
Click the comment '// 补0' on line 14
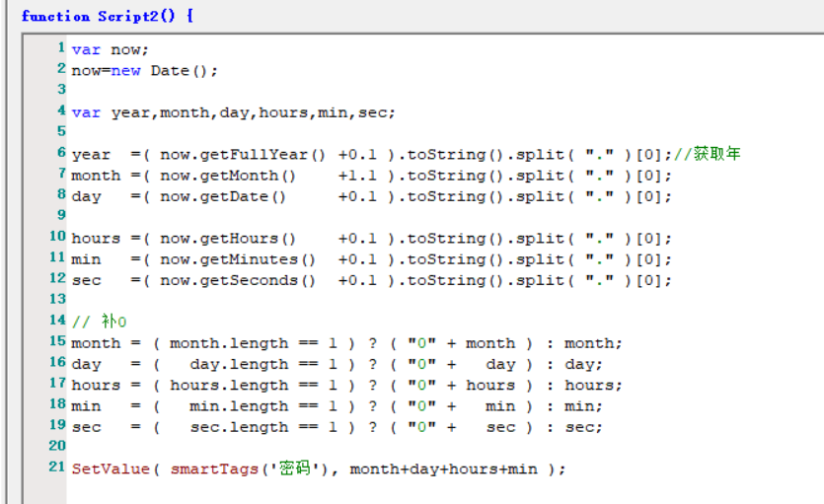(x=99, y=322)
